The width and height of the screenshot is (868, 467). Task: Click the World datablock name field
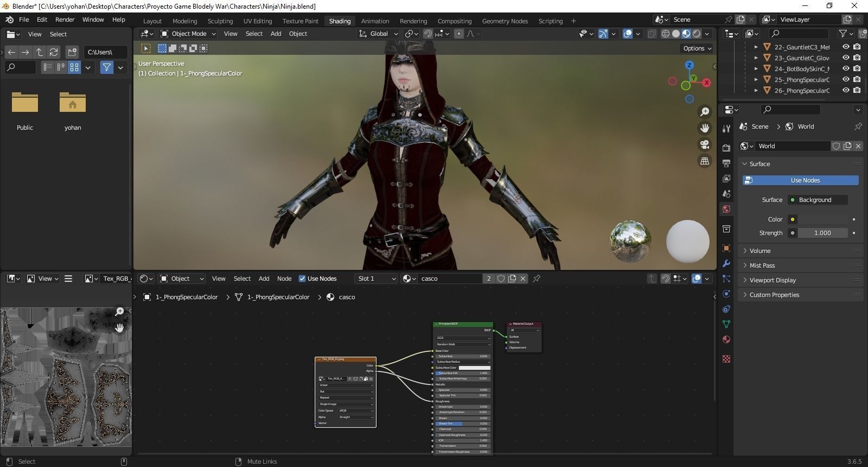(x=793, y=146)
